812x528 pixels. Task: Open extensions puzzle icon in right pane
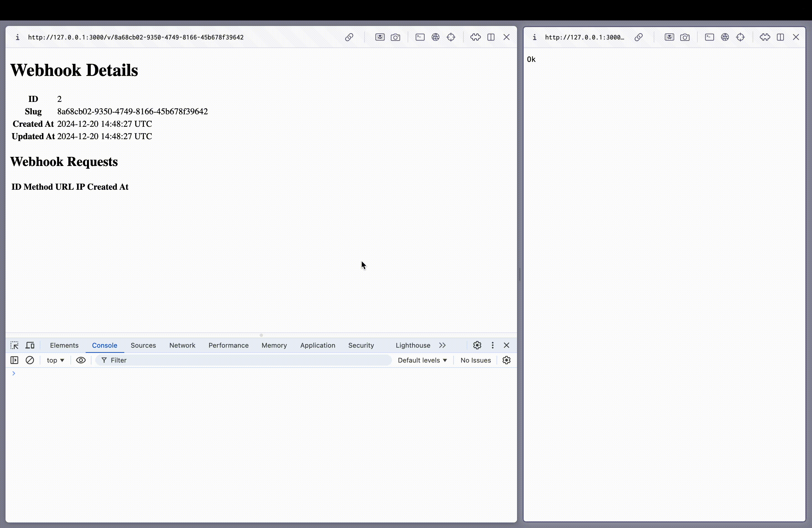[x=765, y=37]
